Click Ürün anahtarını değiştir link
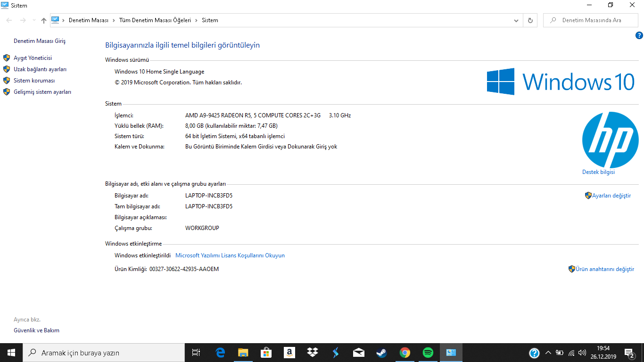 click(604, 269)
